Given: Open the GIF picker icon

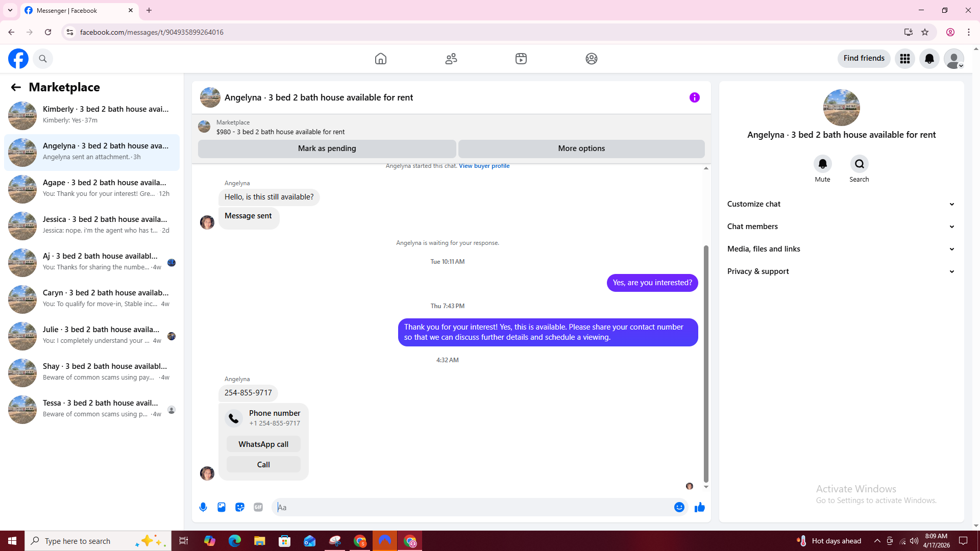Looking at the screenshot, I should coord(258,507).
